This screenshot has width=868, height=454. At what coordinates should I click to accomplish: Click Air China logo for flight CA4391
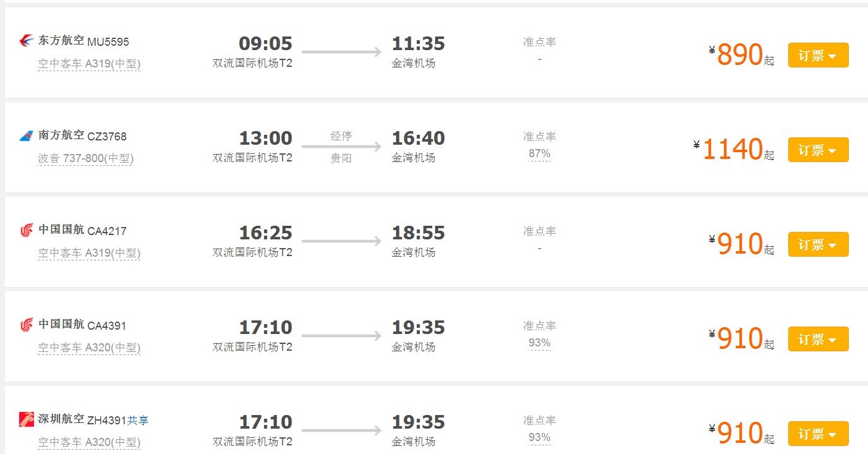(27, 325)
